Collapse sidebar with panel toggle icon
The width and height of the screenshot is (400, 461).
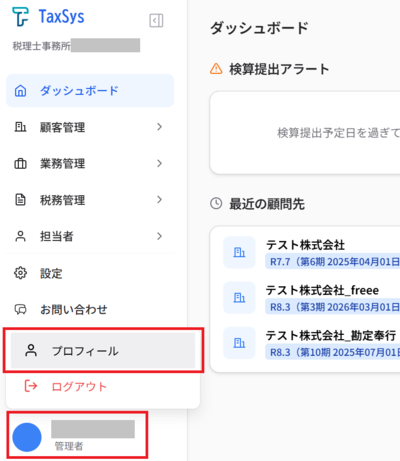(156, 21)
